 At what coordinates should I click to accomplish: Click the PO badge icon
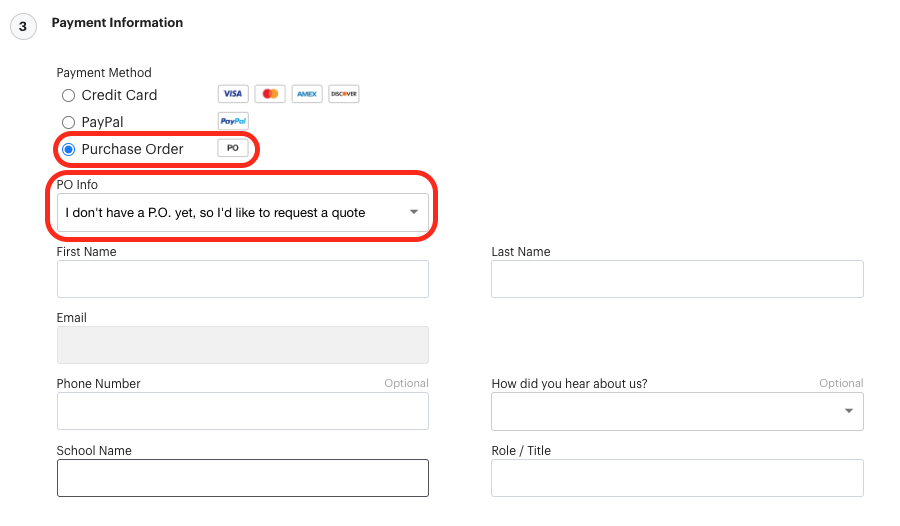(x=233, y=148)
